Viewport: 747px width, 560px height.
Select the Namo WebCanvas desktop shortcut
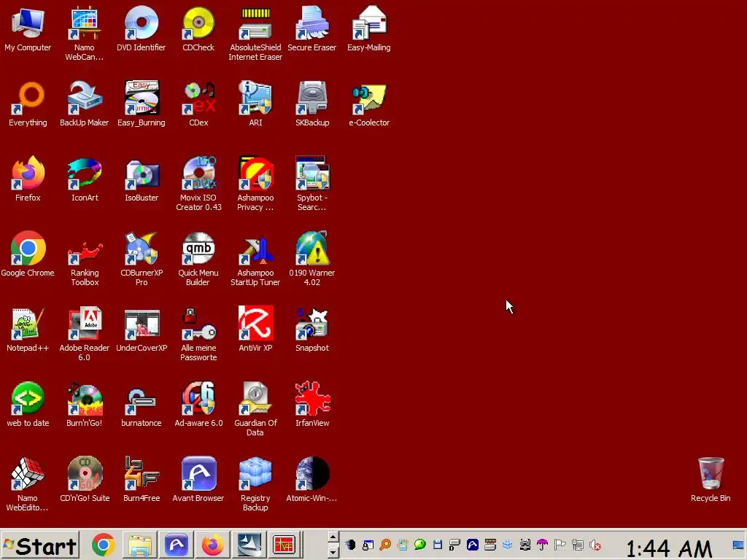tap(85, 34)
